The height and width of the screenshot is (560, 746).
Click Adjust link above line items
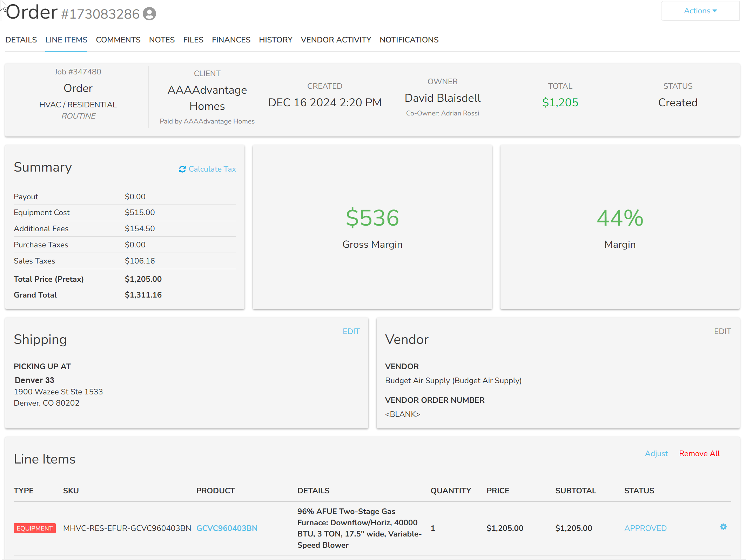[x=656, y=453]
